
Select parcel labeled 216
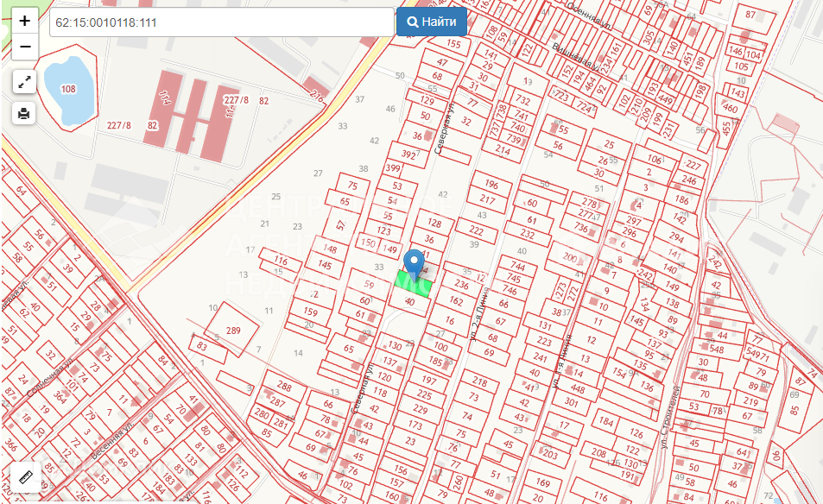[x=317, y=96]
